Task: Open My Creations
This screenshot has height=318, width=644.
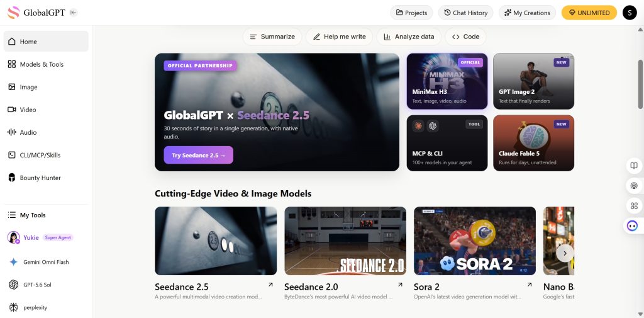Action: coord(528,13)
